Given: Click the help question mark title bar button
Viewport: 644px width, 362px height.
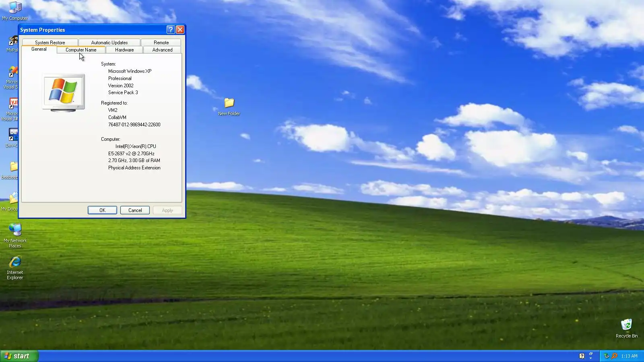Looking at the screenshot, I should tap(171, 29).
